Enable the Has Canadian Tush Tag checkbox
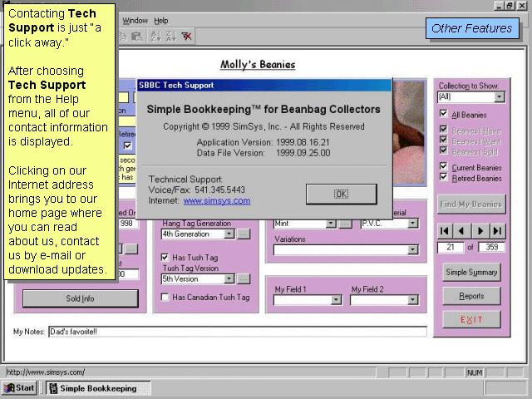 165,297
